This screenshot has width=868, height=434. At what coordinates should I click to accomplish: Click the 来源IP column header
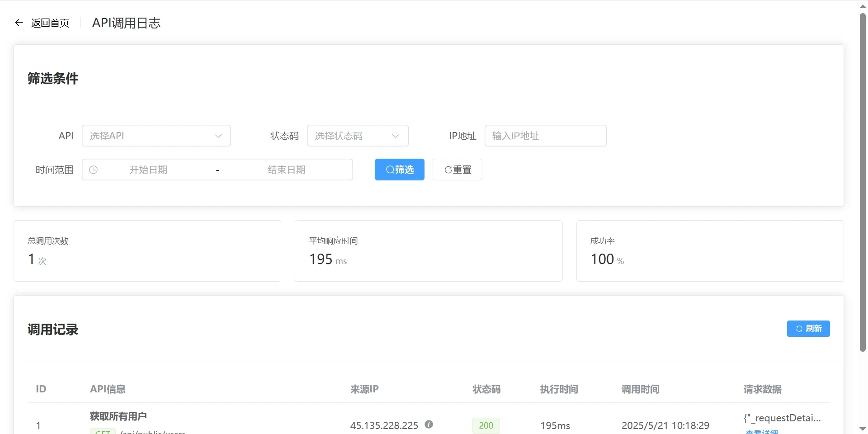pos(364,389)
